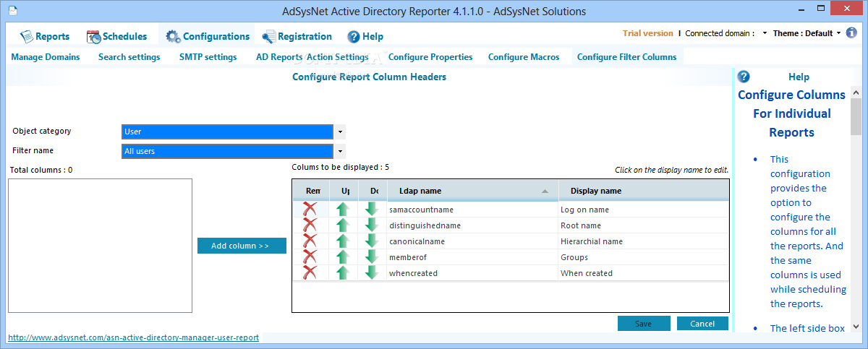Open the Configurations menu

(208, 36)
